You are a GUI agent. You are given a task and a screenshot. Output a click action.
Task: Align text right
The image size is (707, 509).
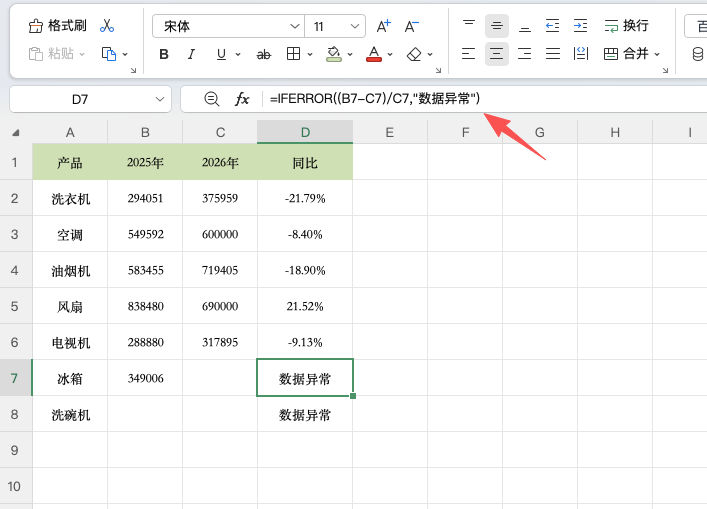524,54
